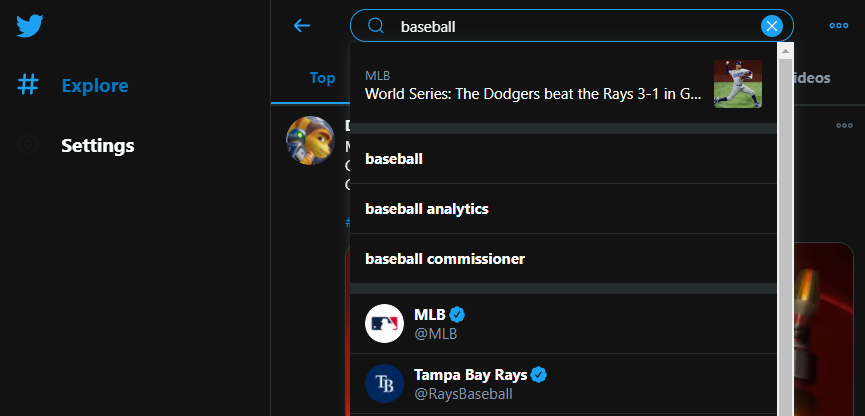
Task: Clear the search text with X button
Action: [771, 27]
